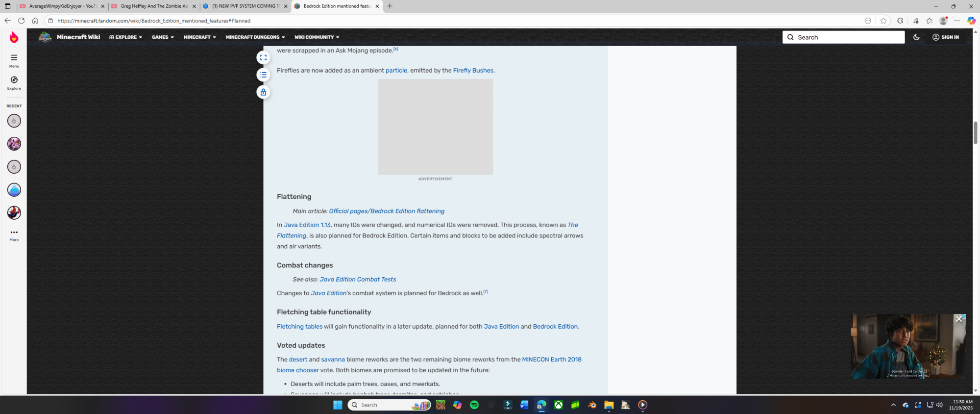Open Java Edition Combat Tests link
Image resolution: width=980 pixels, height=414 pixels.
pyautogui.click(x=358, y=280)
